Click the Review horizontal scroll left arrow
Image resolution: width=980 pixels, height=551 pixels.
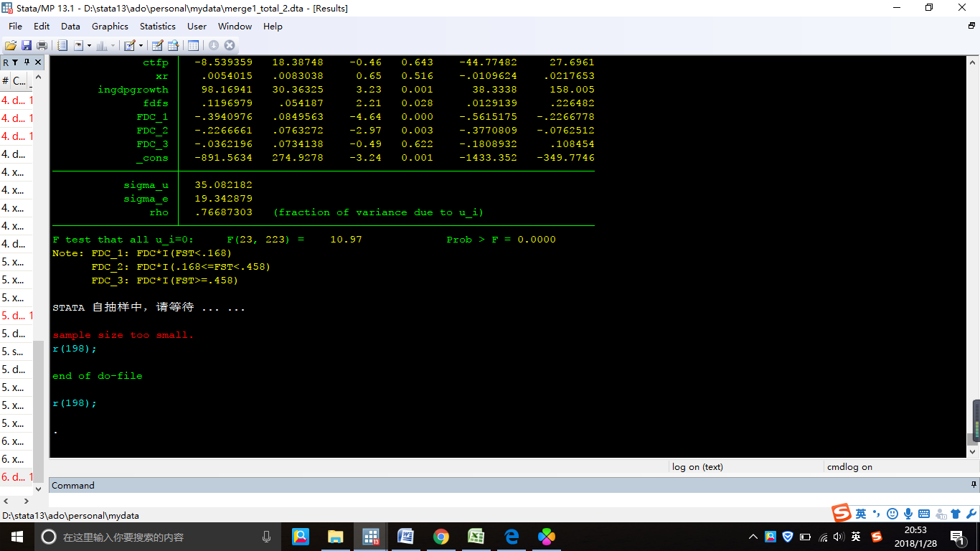click(6, 501)
